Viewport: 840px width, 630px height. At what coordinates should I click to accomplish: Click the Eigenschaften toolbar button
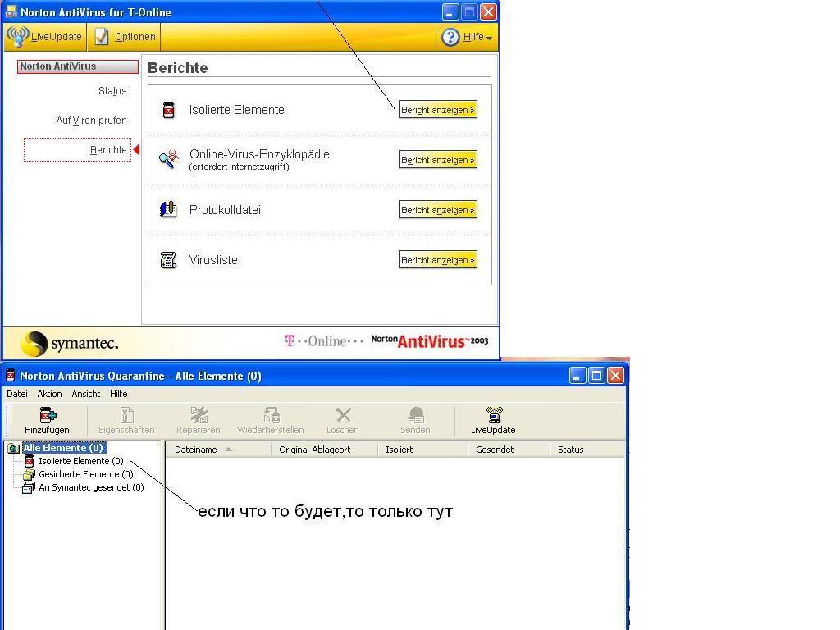[x=126, y=421]
